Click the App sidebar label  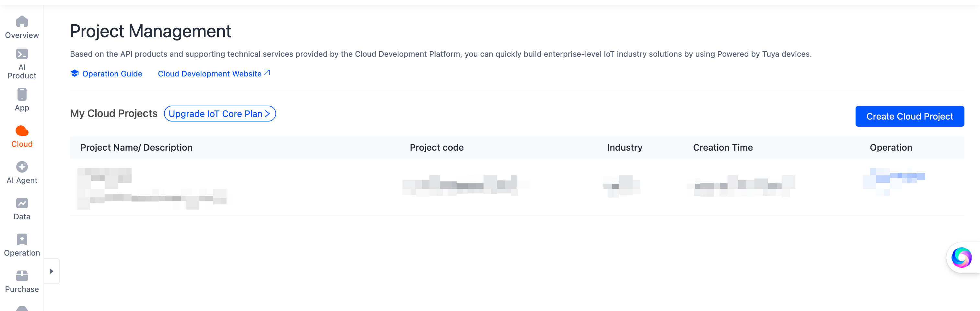(22, 108)
